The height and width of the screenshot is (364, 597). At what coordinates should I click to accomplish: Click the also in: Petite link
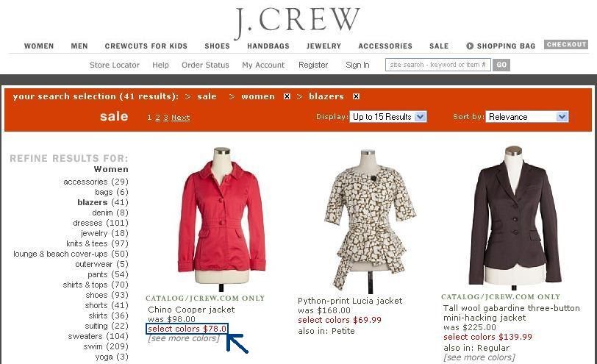[x=326, y=331]
